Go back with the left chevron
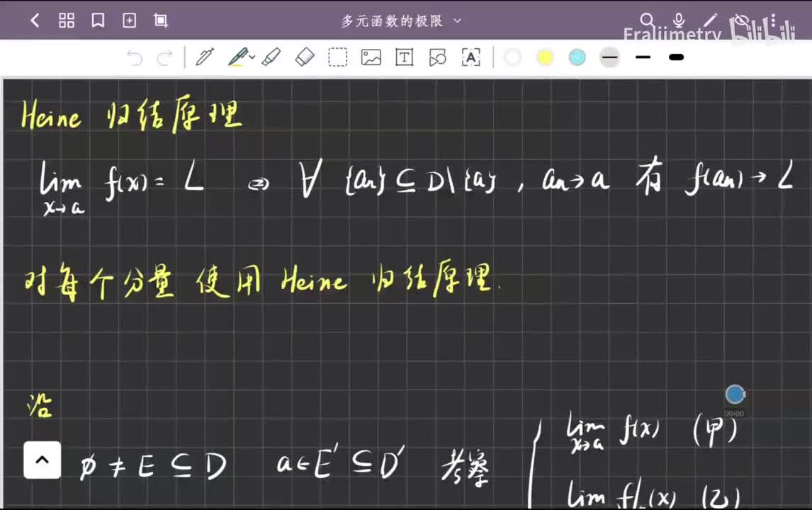 (x=35, y=21)
